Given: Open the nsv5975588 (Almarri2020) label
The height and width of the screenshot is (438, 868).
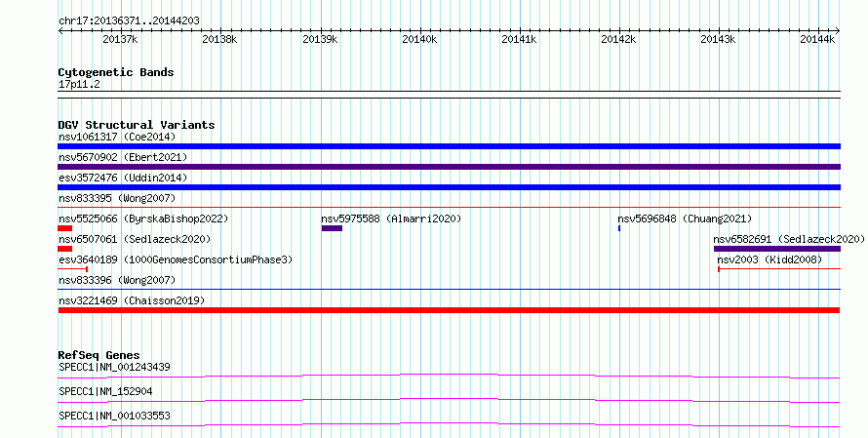Looking at the screenshot, I should pyautogui.click(x=391, y=219).
